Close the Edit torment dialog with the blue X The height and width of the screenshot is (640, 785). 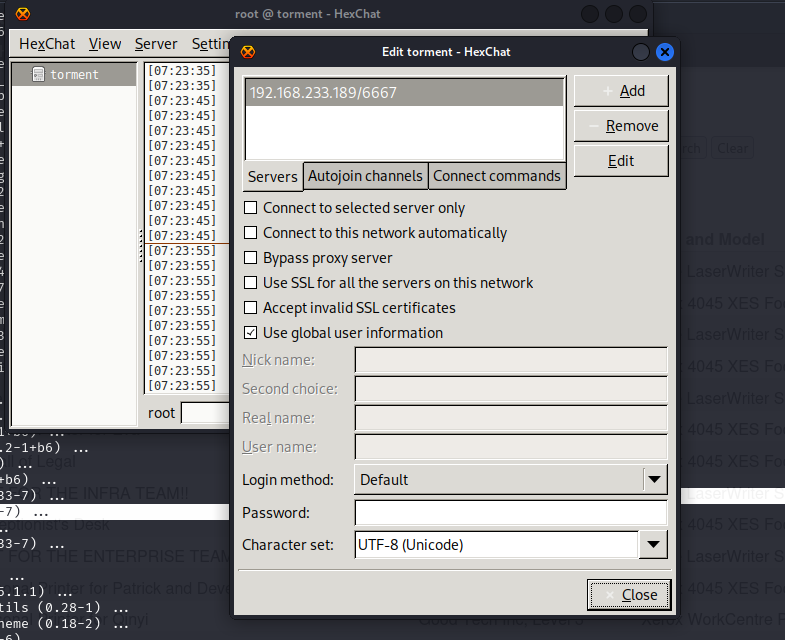tap(664, 52)
